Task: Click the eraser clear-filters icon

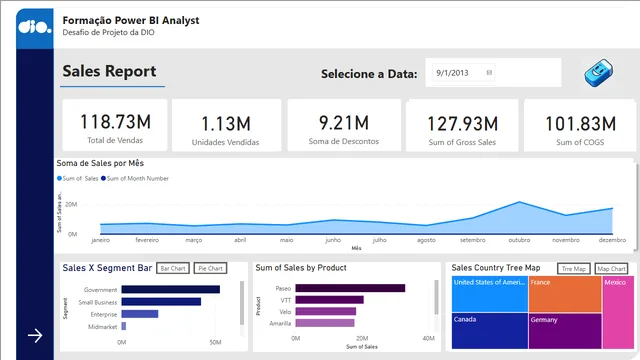Action: pyautogui.click(x=598, y=73)
